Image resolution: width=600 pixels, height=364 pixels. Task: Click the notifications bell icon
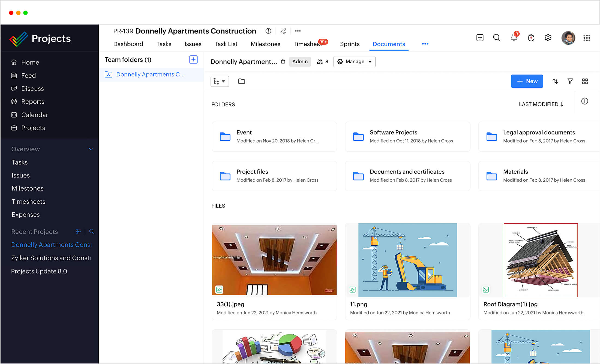[514, 37]
